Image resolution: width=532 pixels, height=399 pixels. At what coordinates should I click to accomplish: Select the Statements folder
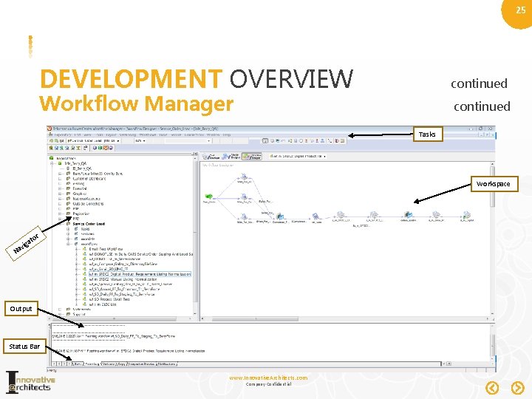click(x=82, y=310)
